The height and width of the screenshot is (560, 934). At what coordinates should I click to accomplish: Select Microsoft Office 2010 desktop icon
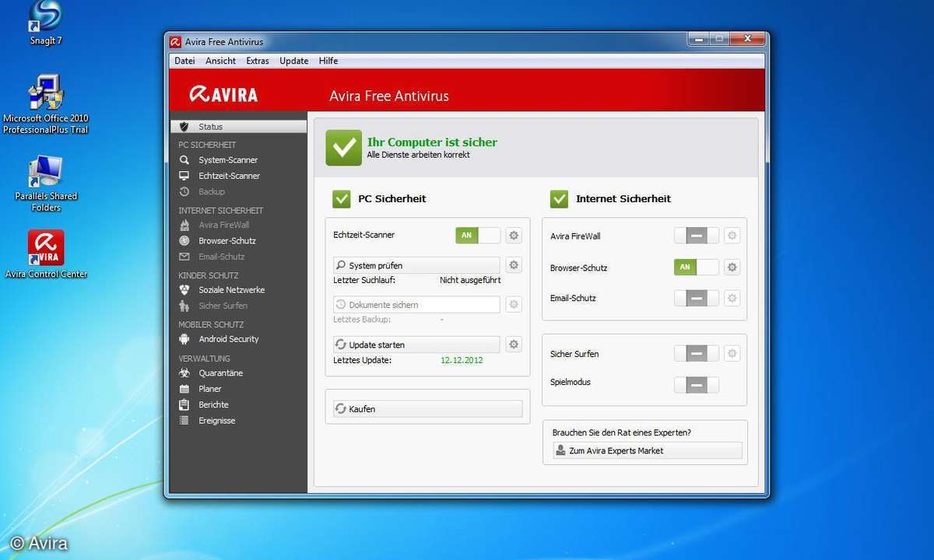pyautogui.click(x=46, y=104)
